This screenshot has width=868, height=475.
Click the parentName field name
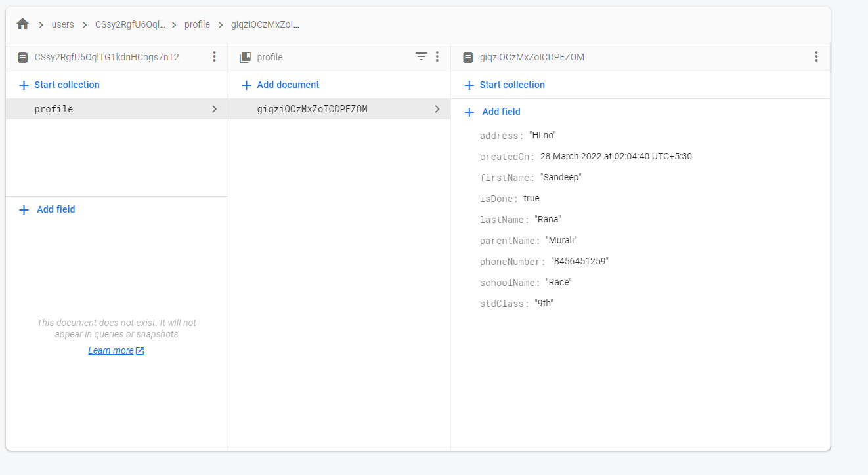510,241
